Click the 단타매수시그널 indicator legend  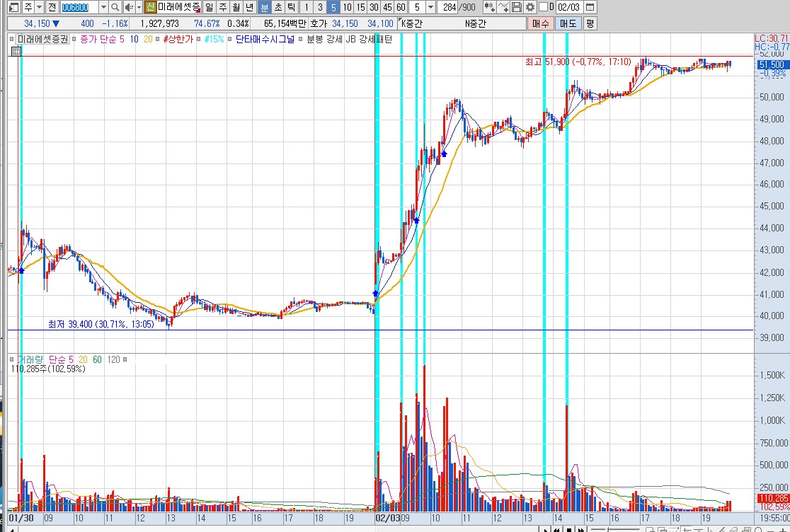pos(265,39)
